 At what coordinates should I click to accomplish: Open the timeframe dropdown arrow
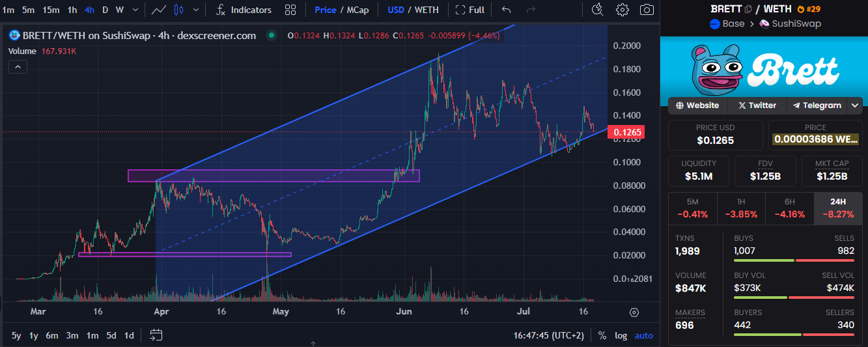pos(135,10)
